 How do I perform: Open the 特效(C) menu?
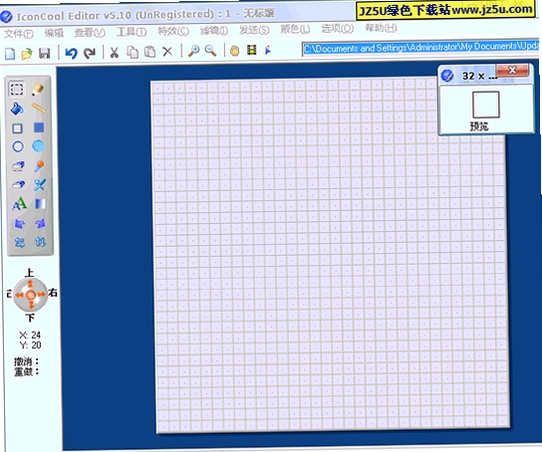click(173, 31)
